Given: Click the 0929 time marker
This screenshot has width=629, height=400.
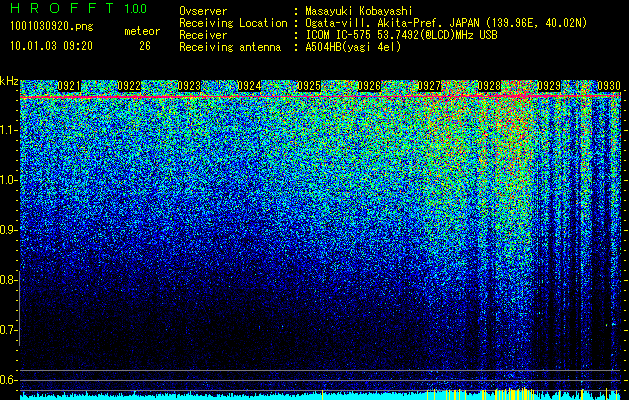Looking at the screenshot, I should click(549, 86).
